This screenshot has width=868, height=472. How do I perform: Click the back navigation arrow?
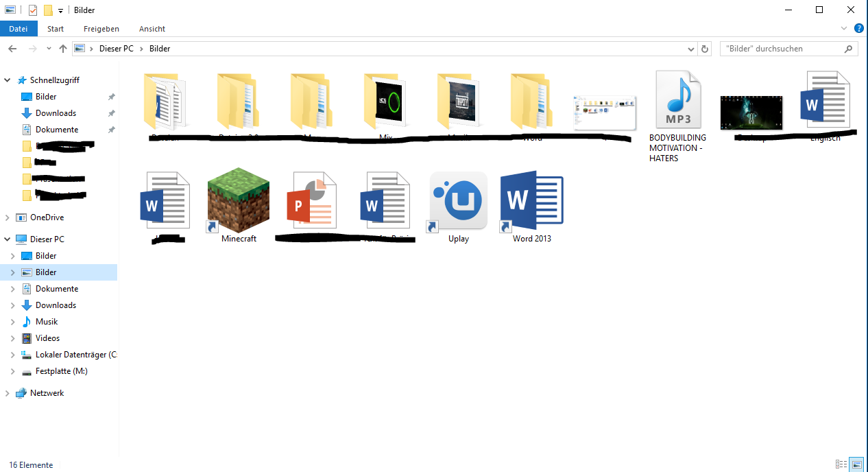12,48
